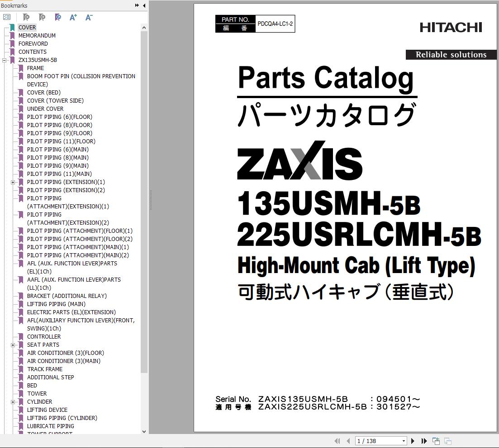The height and width of the screenshot is (448, 499).
Task: Open AIR CONDITIONER (3)(MAIN) bookmark
Action: 64,361
